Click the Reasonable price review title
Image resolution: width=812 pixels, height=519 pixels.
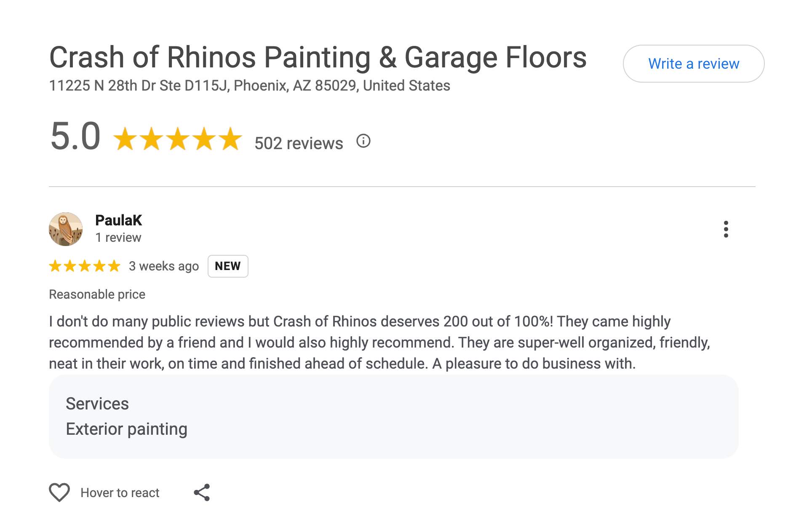click(97, 294)
